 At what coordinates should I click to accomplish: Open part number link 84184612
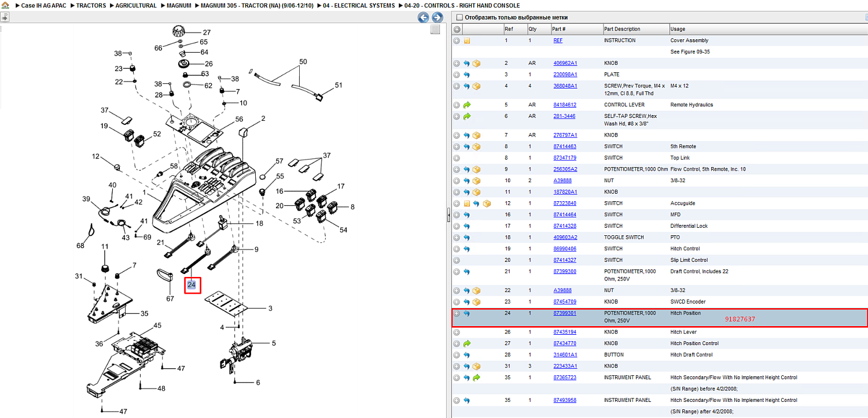[x=565, y=105]
